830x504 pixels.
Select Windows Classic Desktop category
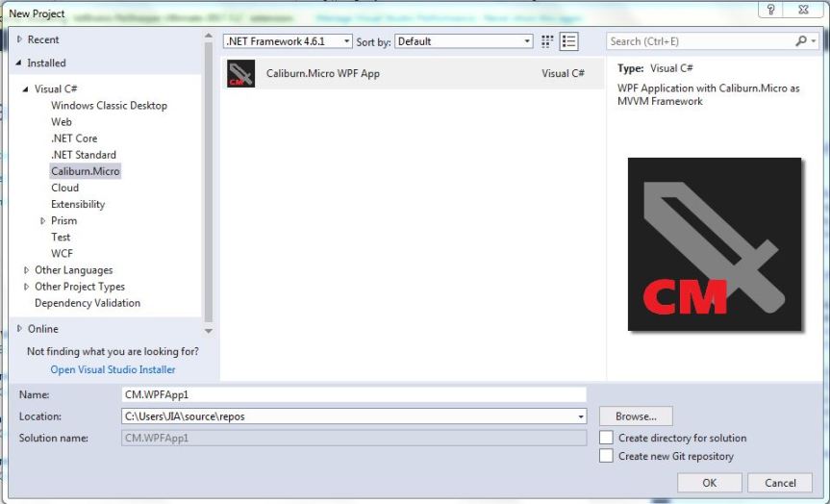109,106
